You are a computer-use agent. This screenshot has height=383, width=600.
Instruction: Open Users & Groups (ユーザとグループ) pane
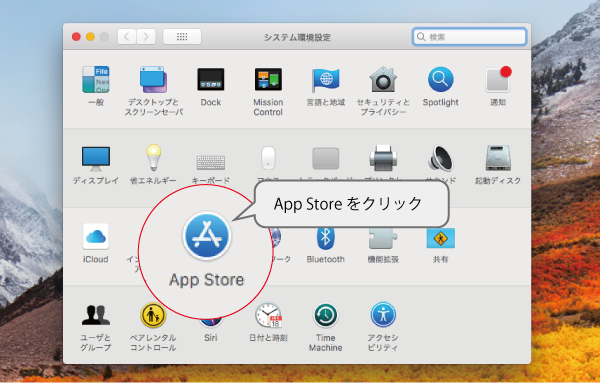96,315
